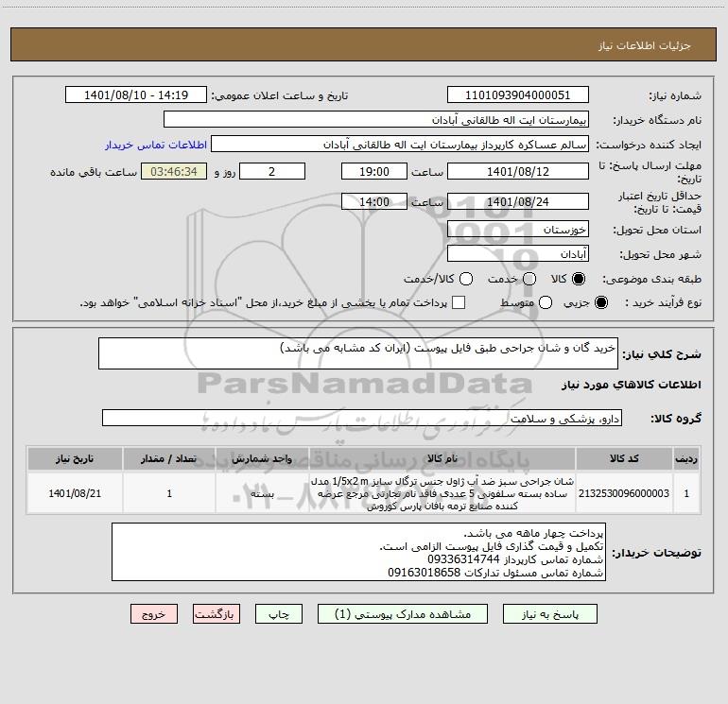Click the buyer notes text area
This screenshot has height=704, width=728.
[358, 552]
